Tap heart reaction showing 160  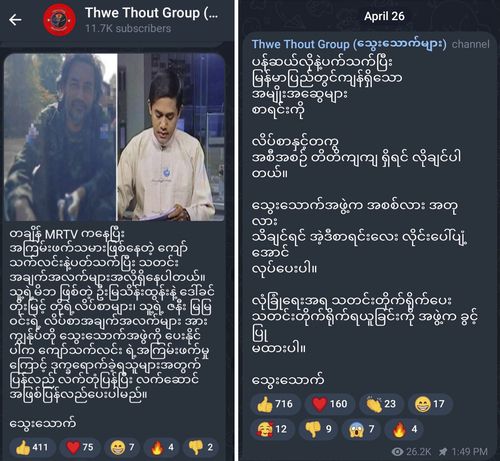tap(330, 404)
